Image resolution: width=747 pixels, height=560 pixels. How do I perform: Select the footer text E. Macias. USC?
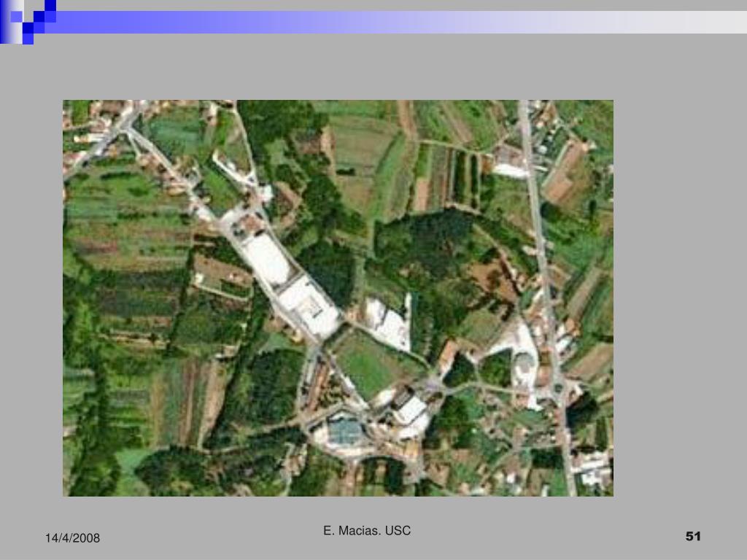tap(367, 531)
